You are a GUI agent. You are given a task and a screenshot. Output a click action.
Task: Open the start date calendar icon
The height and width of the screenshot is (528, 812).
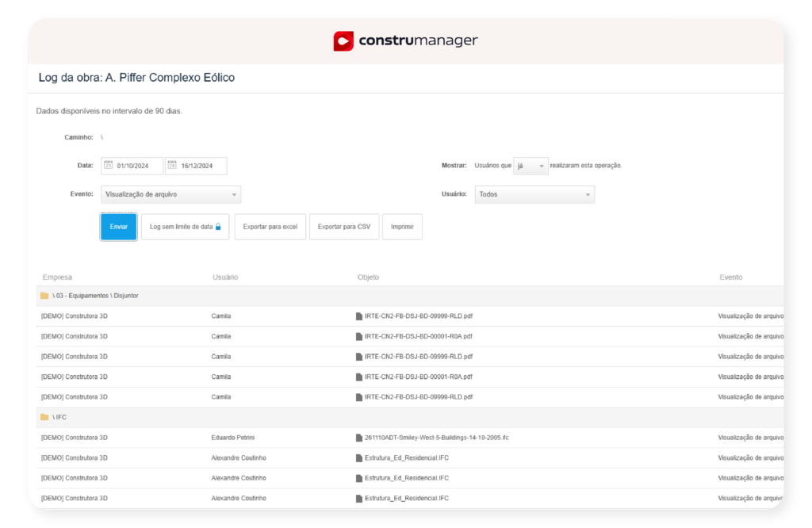(108, 166)
